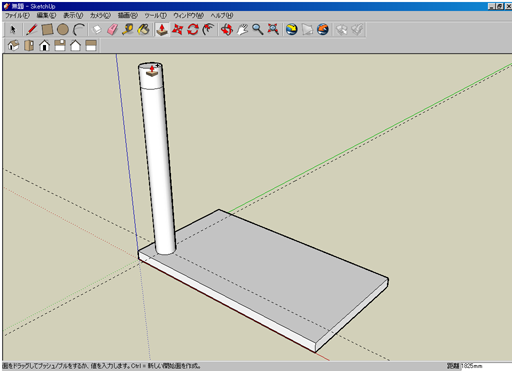The height and width of the screenshot is (371, 512).
Task: Activate the Paint Bucket tool
Action: tap(144, 30)
